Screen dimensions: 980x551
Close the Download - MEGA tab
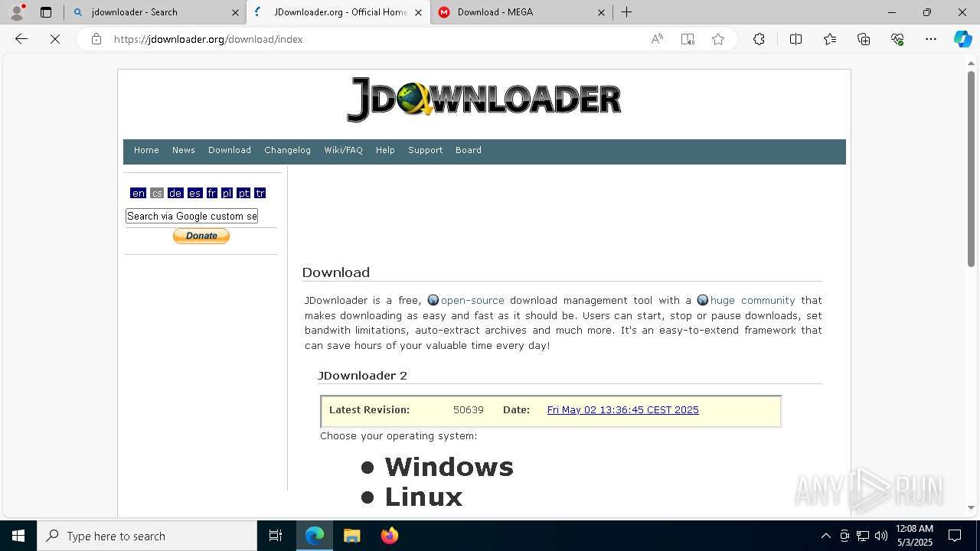(x=601, y=12)
